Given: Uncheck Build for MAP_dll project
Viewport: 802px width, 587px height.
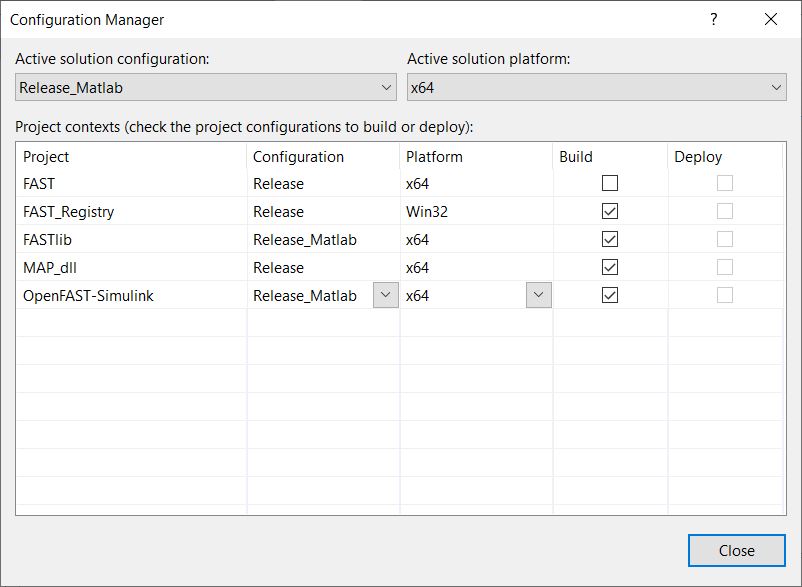Looking at the screenshot, I should 610,267.
